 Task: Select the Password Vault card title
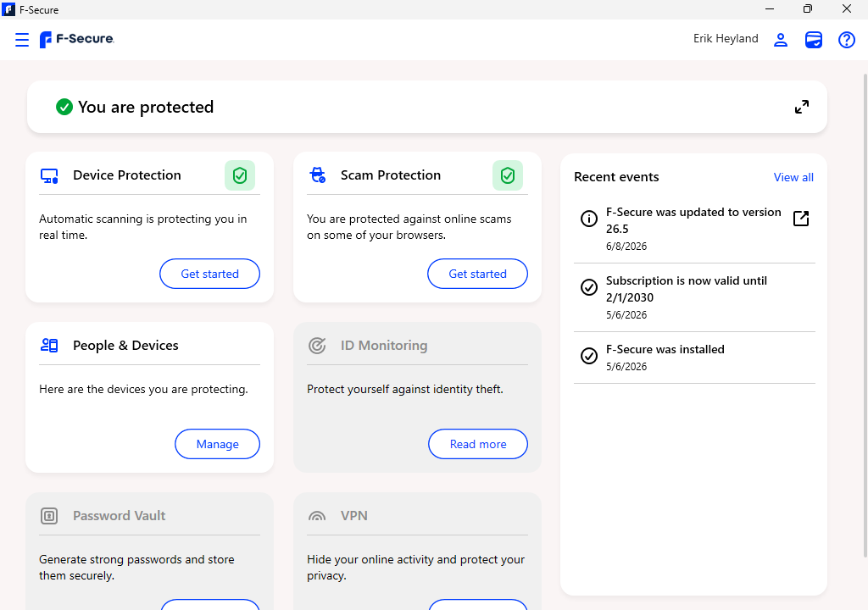tap(119, 516)
